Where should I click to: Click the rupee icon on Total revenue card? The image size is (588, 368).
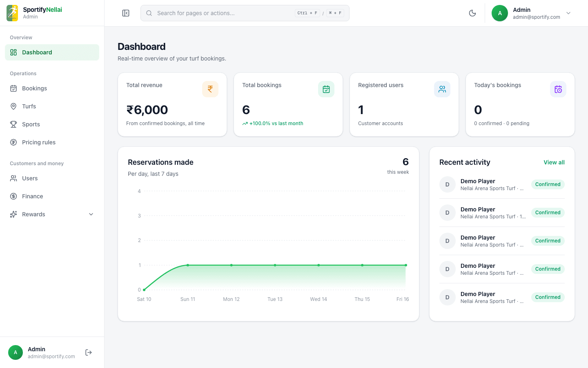point(210,89)
